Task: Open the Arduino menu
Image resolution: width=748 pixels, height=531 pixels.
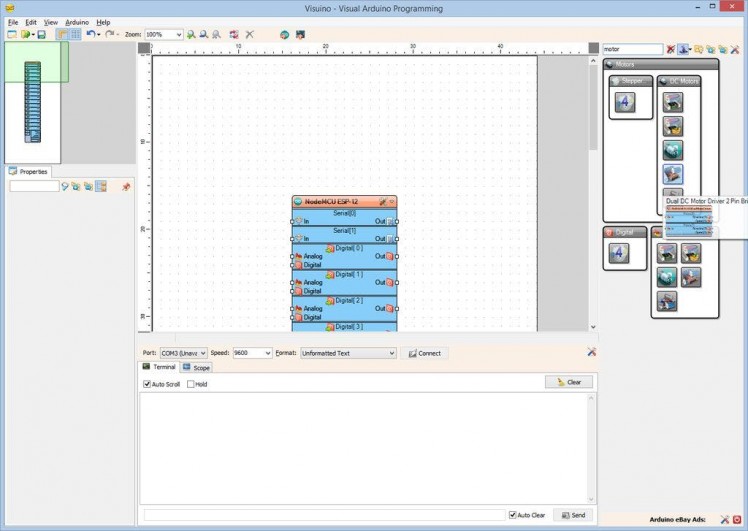Action: click(77, 22)
